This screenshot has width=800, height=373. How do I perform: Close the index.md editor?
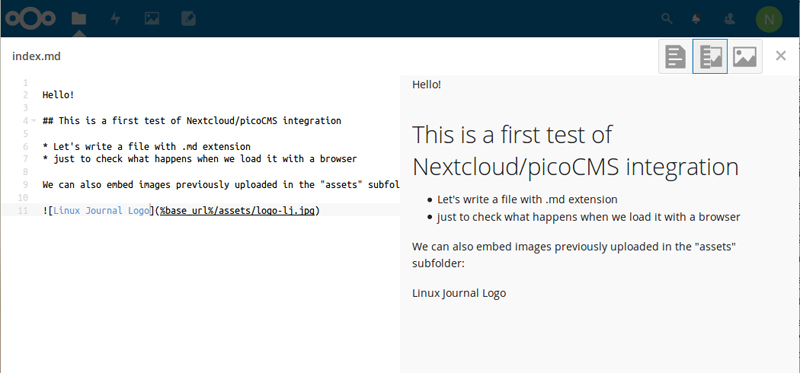tap(781, 56)
